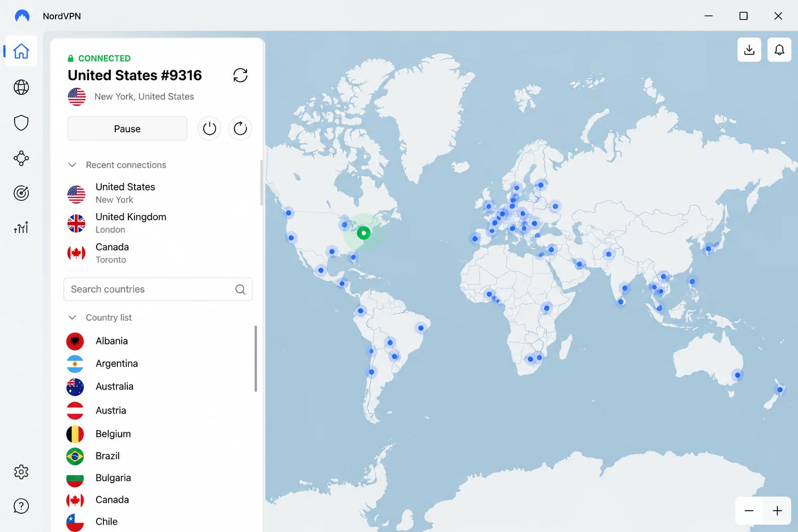Connect to Canada in country list
Image resolution: width=798 pixels, height=532 pixels.
[158, 500]
